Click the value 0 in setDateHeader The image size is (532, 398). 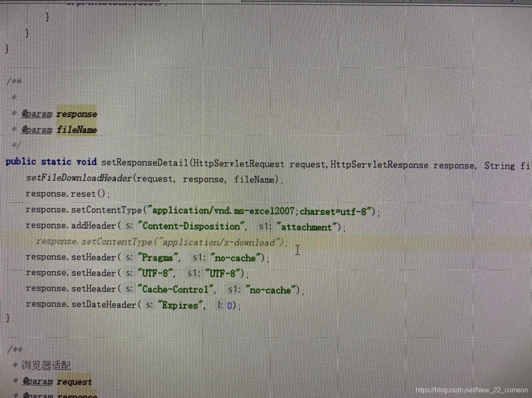(229, 306)
